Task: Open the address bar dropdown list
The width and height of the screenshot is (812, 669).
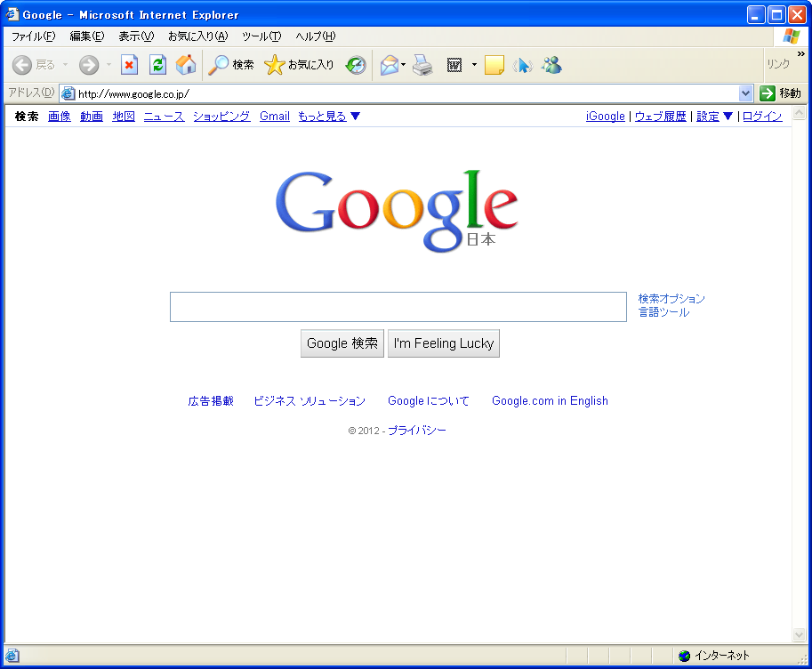Action: coord(745,93)
